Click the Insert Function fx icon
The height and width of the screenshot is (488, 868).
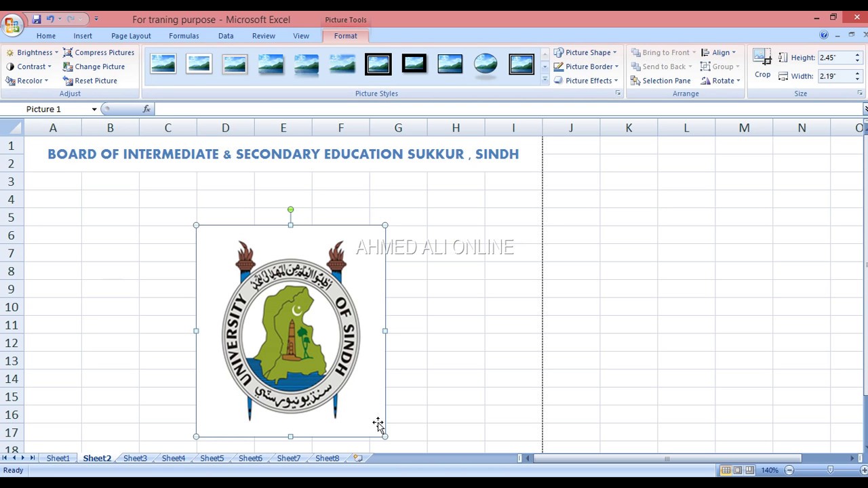(x=146, y=109)
